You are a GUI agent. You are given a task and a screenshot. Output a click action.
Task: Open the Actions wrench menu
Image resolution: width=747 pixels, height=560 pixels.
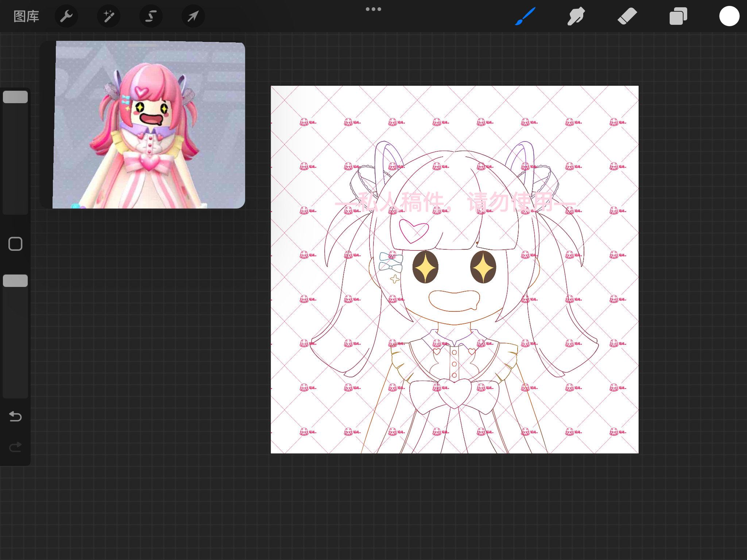point(66,16)
